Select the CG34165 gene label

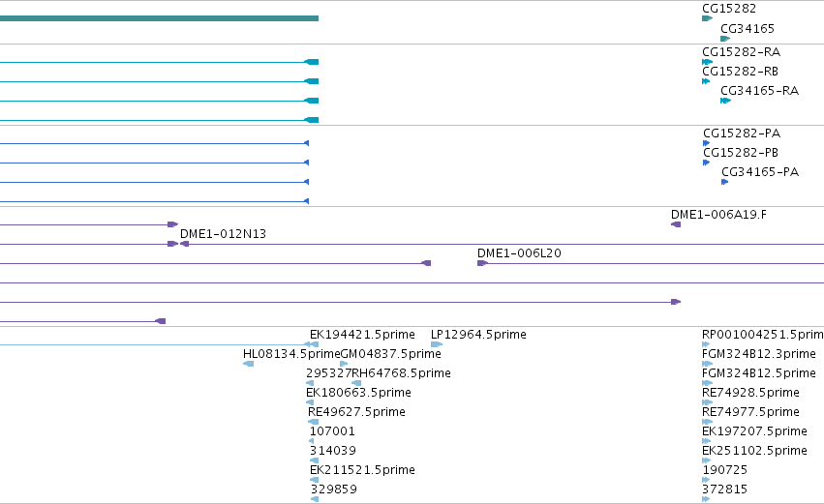pos(748,29)
